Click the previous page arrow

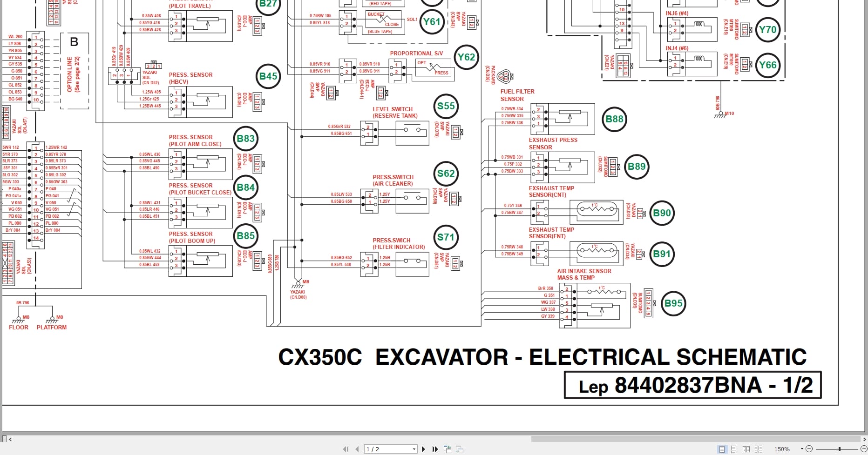pos(357,448)
